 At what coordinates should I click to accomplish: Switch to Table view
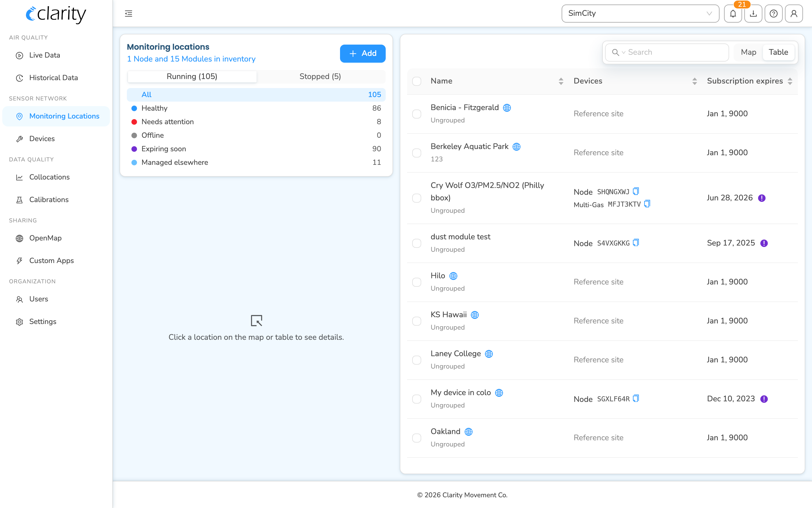pos(778,52)
